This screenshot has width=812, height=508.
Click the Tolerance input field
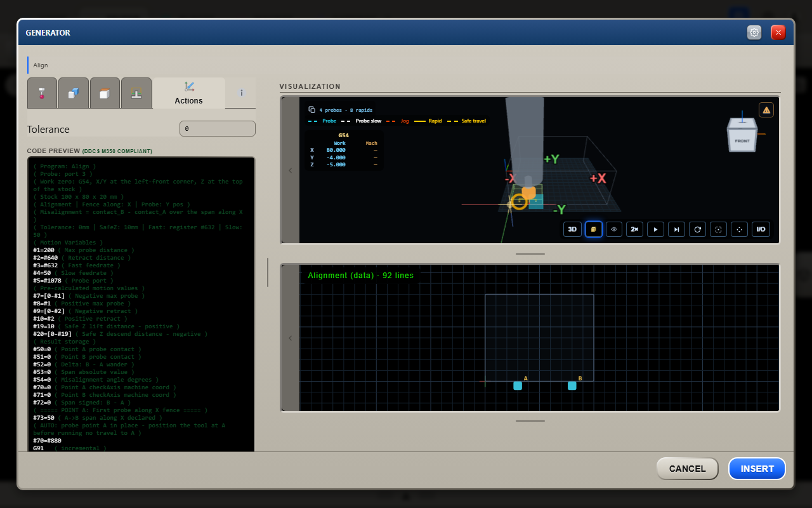click(x=218, y=129)
